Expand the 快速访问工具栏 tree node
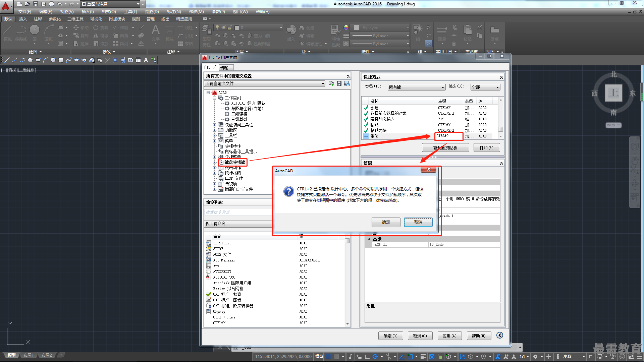The width and height of the screenshot is (644, 362). (214, 125)
